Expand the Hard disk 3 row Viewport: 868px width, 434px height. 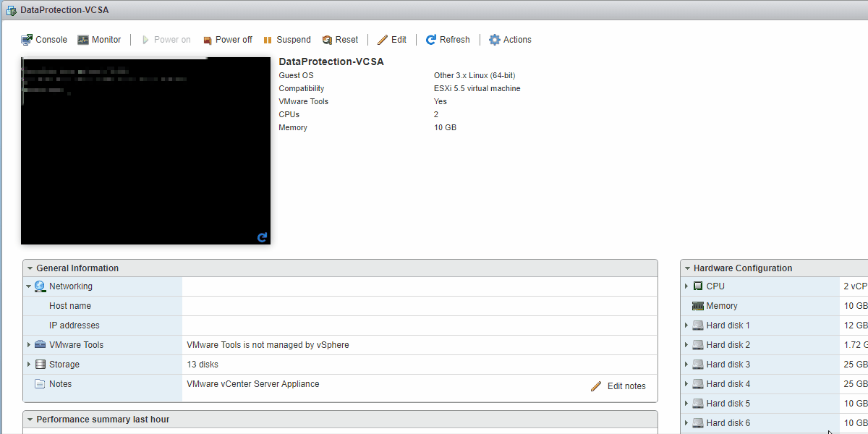[686, 365]
